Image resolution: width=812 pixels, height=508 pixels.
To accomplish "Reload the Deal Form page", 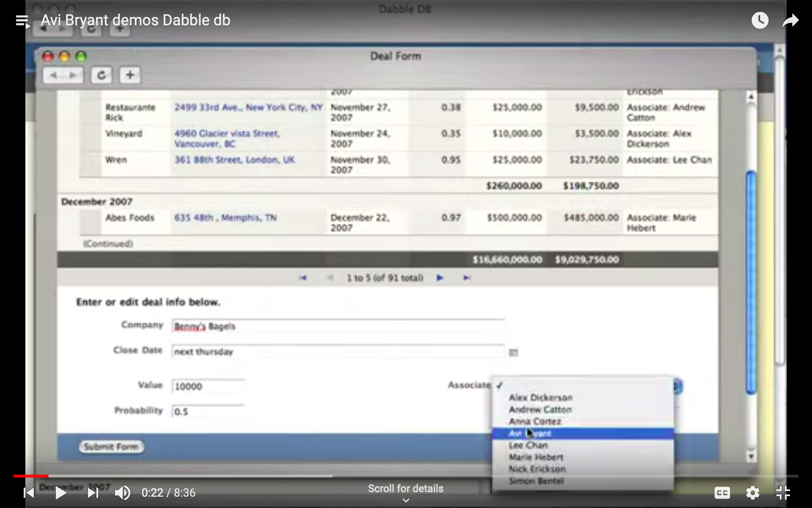I will 101,75.
